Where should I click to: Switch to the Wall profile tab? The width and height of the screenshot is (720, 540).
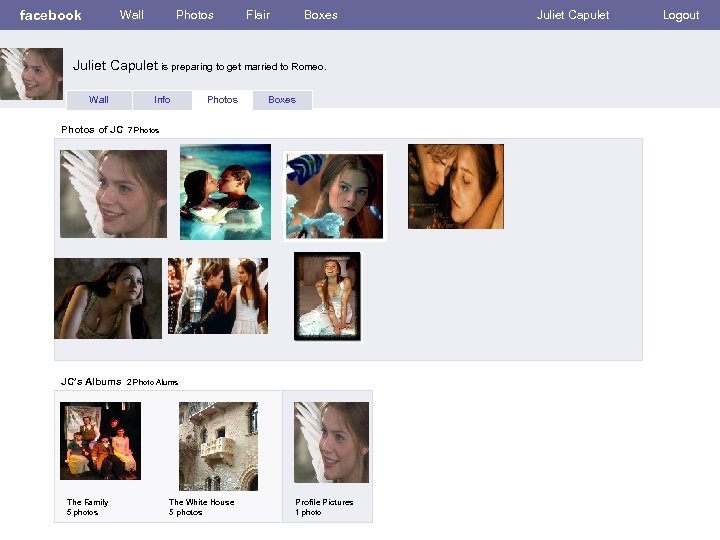point(99,100)
